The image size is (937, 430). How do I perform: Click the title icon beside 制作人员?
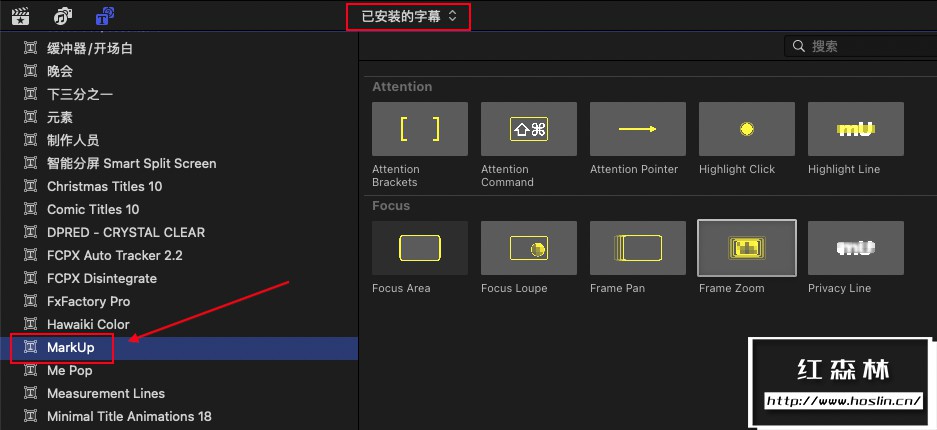coord(30,140)
